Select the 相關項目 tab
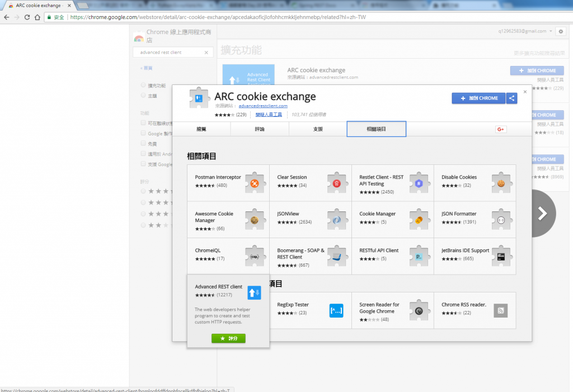 (377, 129)
